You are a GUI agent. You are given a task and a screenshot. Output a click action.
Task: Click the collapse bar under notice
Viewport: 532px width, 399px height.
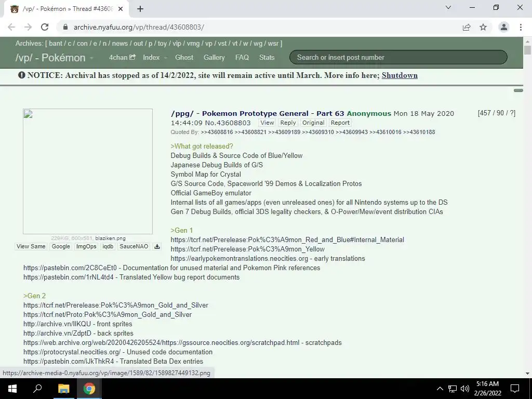518,90
